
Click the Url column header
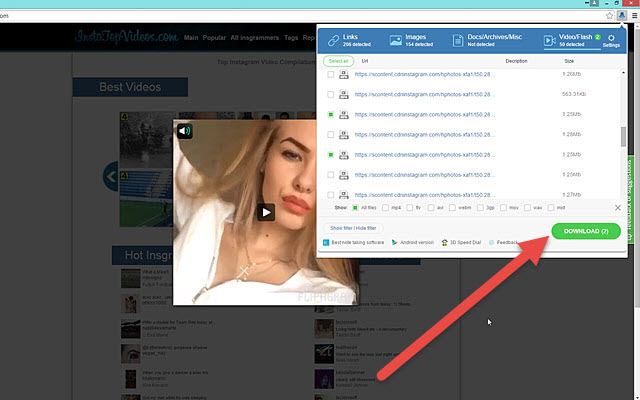(x=364, y=61)
